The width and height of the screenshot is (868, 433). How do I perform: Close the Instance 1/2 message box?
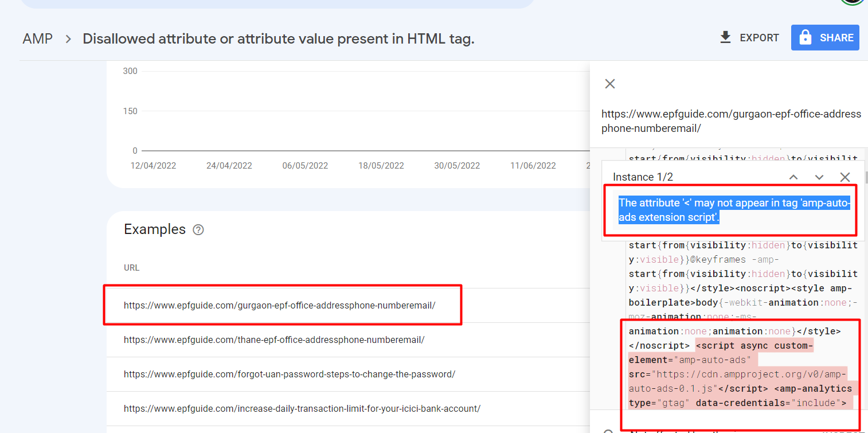[845, 177]
